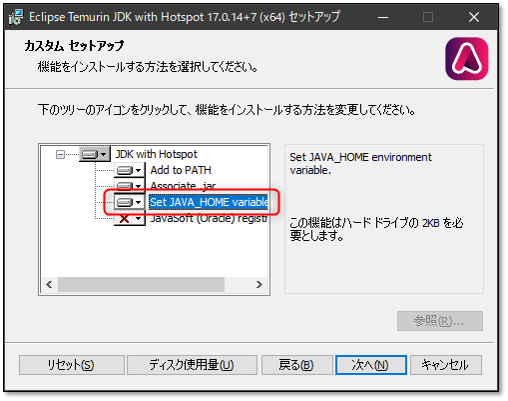Open ディスク使用量(U) disk usage
This screenshot has width=508, height=401.
192,365
